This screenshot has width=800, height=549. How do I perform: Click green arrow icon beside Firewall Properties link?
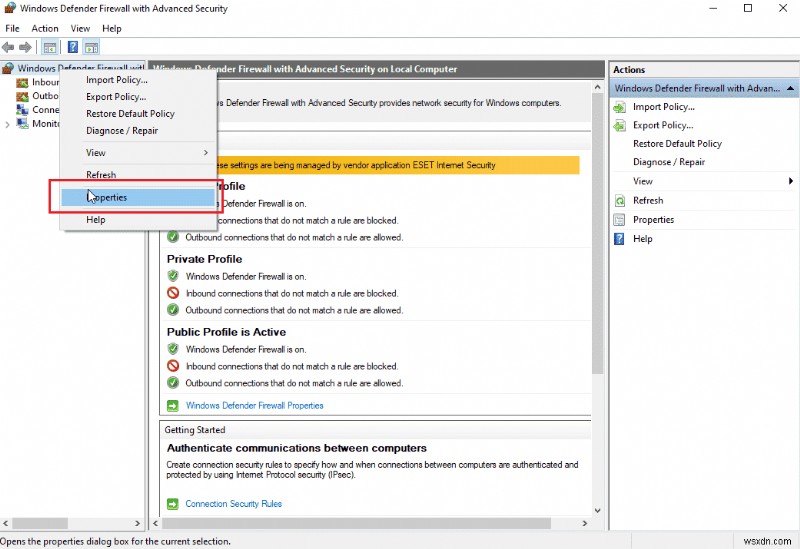[173, 406]
